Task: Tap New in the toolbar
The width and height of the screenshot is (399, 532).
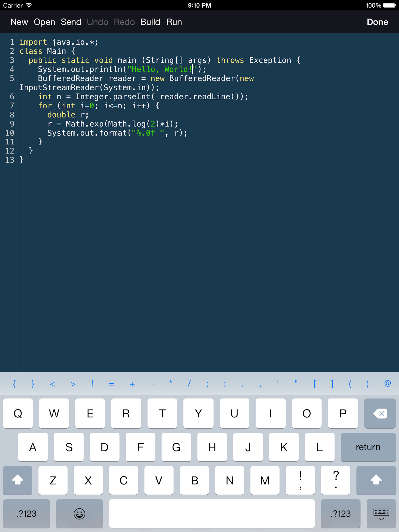Action: 19,22
